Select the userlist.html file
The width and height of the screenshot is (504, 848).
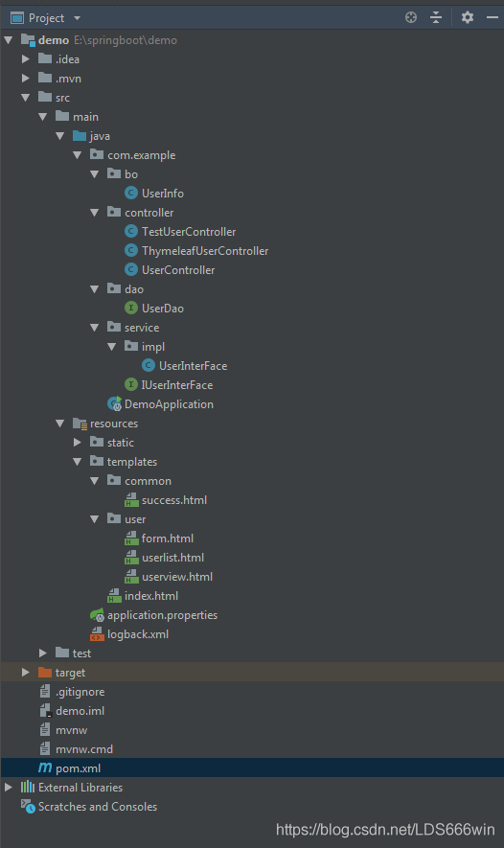click(x=173, y=558)
